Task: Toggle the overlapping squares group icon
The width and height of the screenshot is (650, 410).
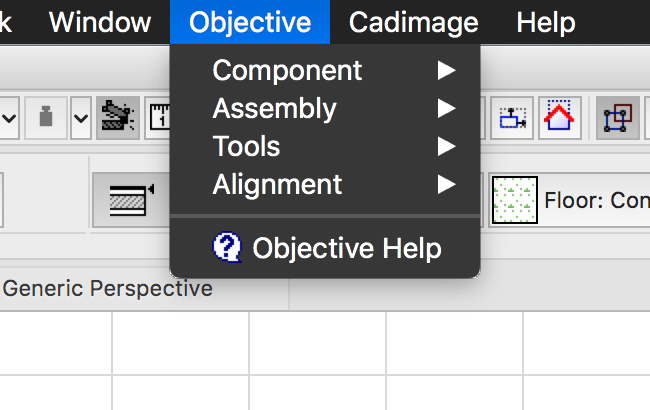Action: tap(617, 118)
